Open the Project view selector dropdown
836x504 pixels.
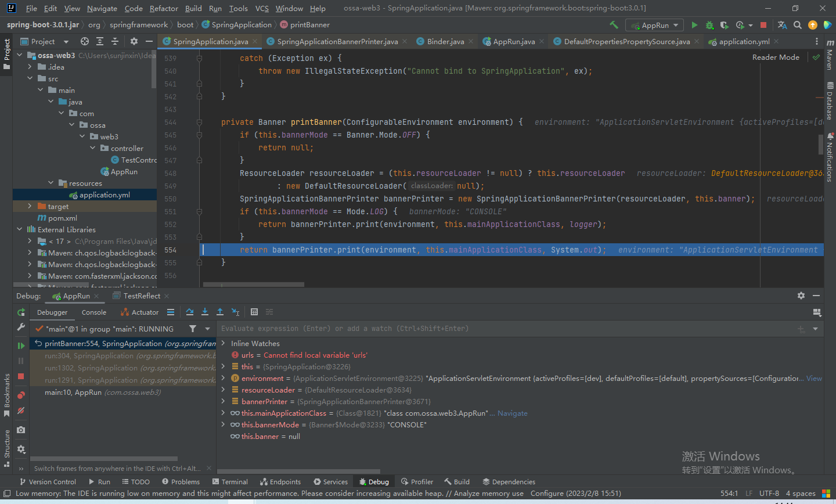[x=44, y=41]
